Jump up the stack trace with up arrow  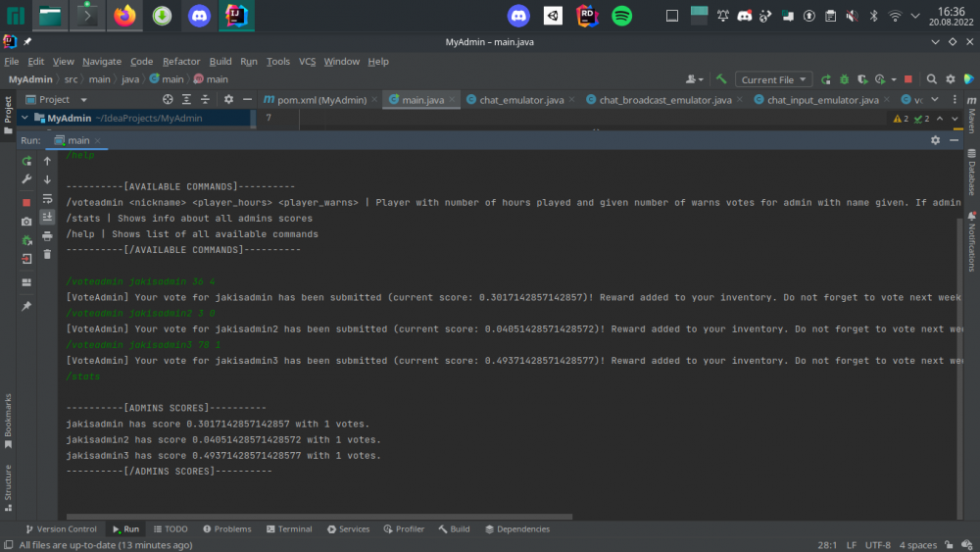point(47,162)
